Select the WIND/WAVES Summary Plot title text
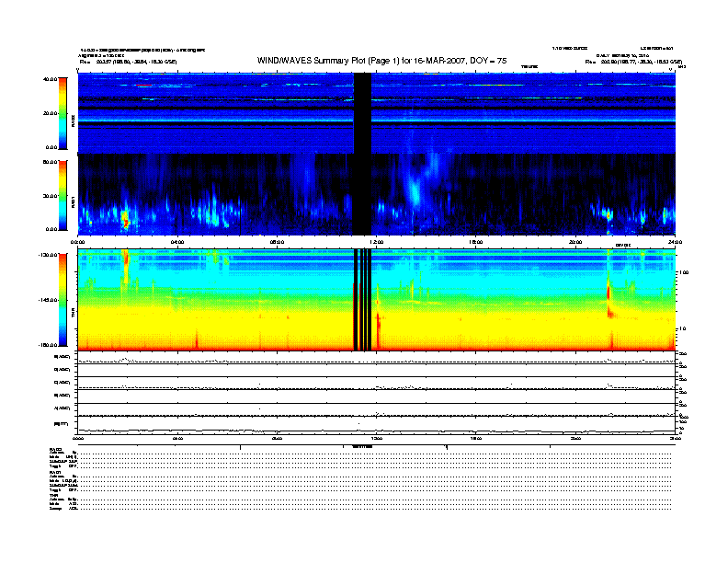 click(x=381, y=61)
